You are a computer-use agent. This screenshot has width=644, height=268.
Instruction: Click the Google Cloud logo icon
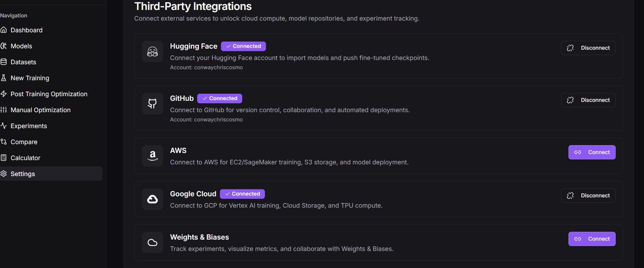[152, 199]
